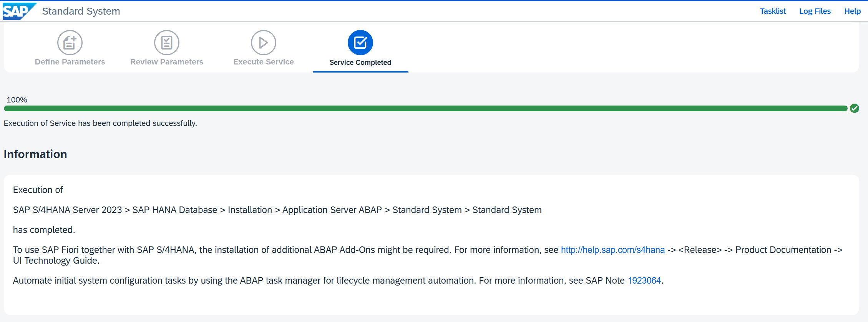Open the Help link
The width and height of the screenshot is (868, 322).
(x=852, y=11)
